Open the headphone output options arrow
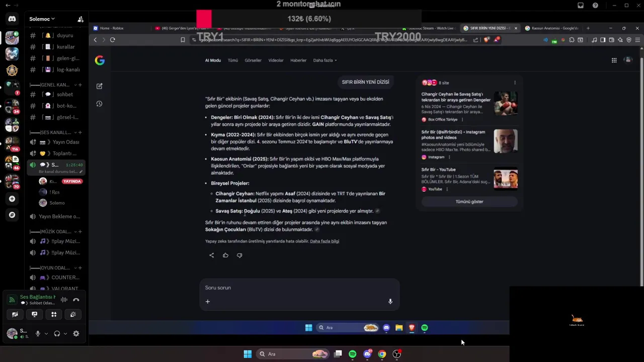 tap(65, 333)
